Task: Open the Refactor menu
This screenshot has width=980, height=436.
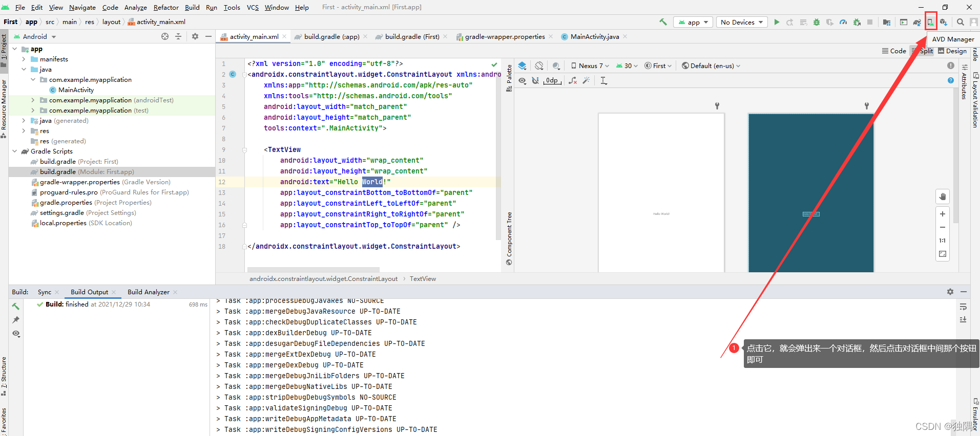Action: tap(166, 7)
